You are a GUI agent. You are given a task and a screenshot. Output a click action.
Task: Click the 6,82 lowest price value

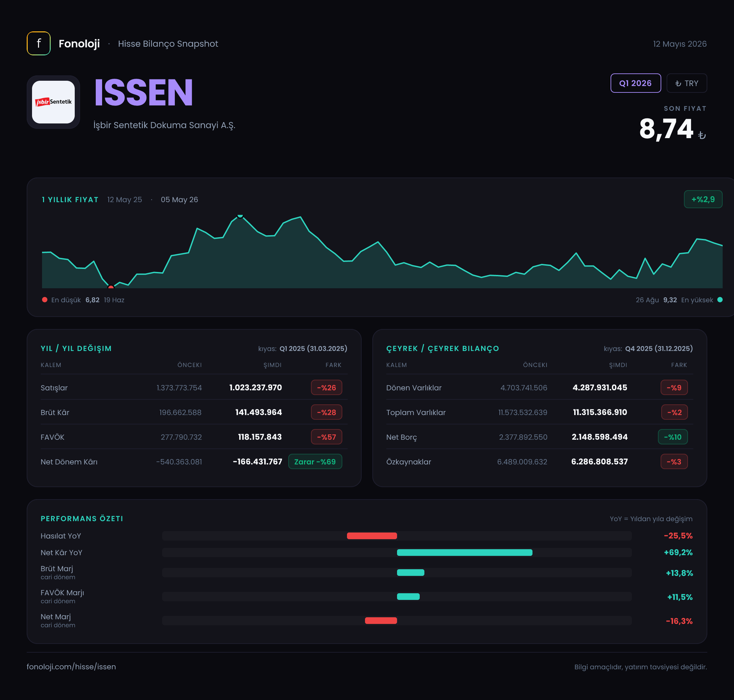tap(92, 300)
